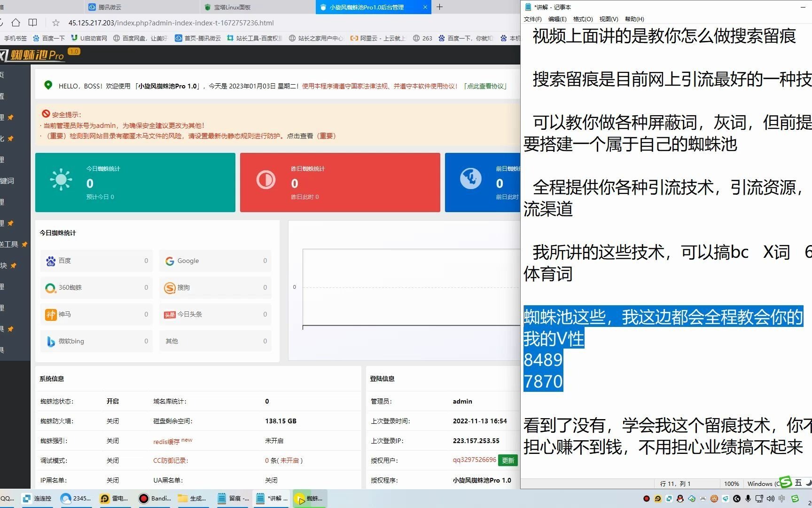The image size is (812, 508).
Task: Click the red 安全提示 warning icon
Action: (x=46, y=114)
